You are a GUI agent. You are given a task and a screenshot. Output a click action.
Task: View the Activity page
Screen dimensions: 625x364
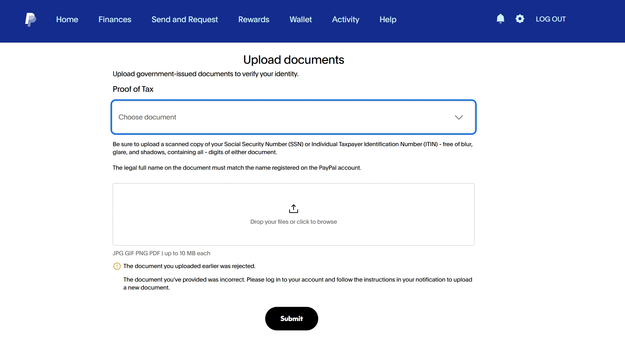pyautogui.click(x=345, y=19)
